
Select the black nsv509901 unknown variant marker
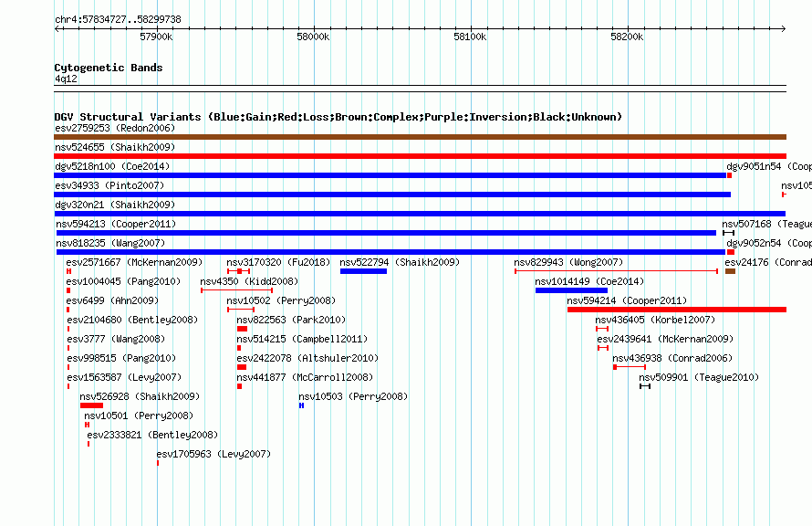click(645, 386)
